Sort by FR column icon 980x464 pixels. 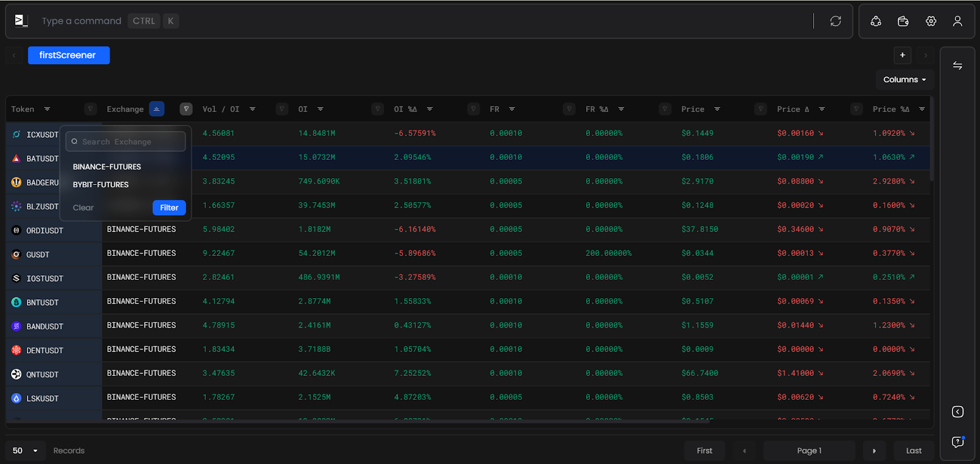511,109
